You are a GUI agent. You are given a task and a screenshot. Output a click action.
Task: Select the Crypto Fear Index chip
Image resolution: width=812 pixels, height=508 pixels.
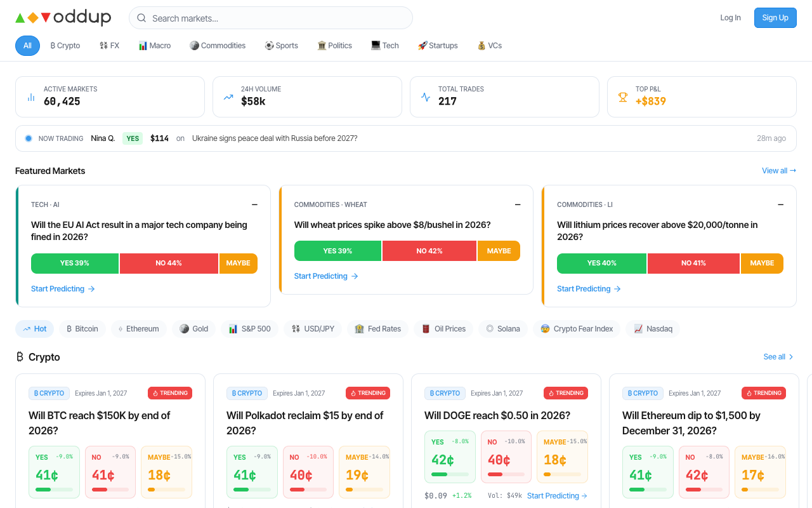[577, 329]
